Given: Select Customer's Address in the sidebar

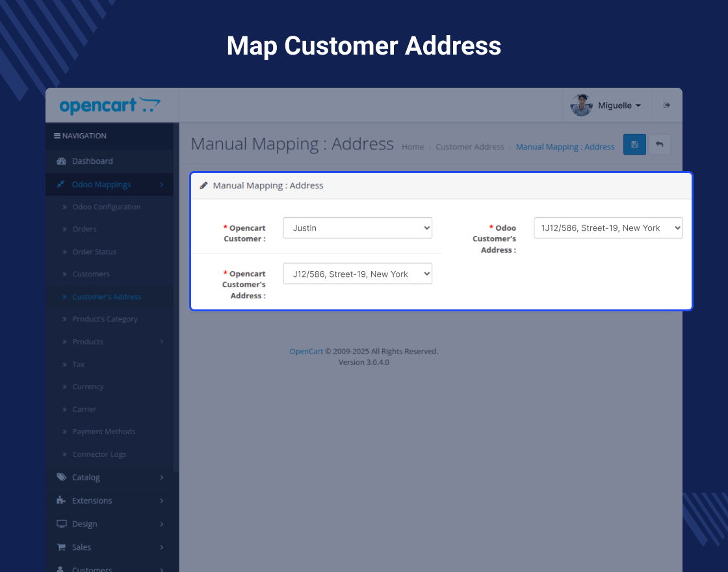Looking at the screenshot, I should coord(107,297).
